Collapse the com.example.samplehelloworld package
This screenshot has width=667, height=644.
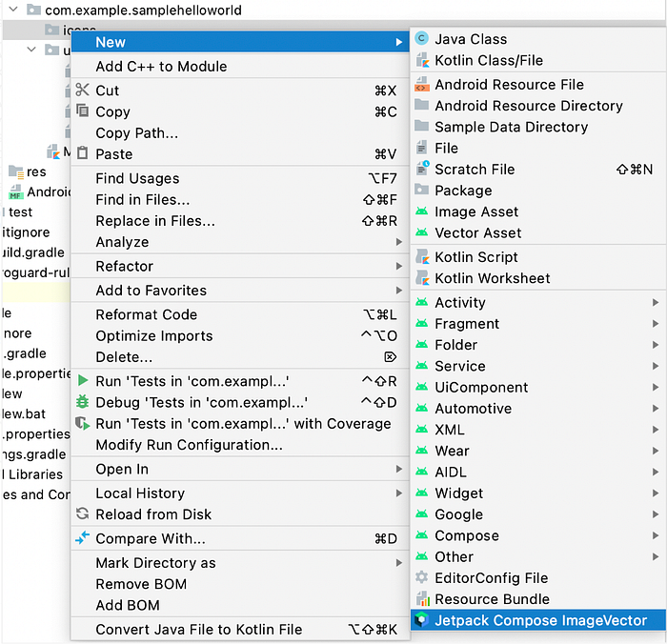pyautogui.click(x=13, y=9)
